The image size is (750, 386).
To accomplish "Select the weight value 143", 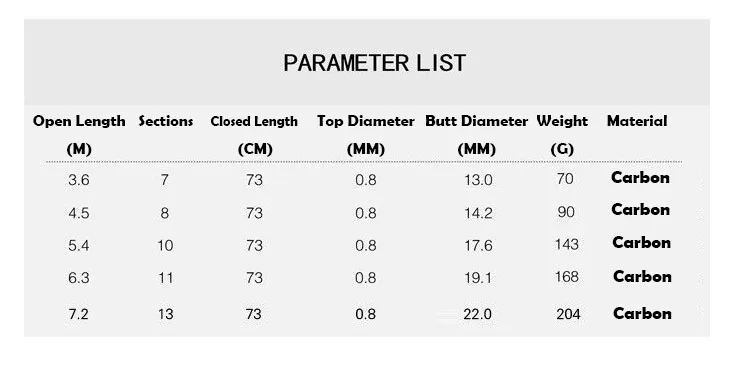I will click(x=567, y=244).
